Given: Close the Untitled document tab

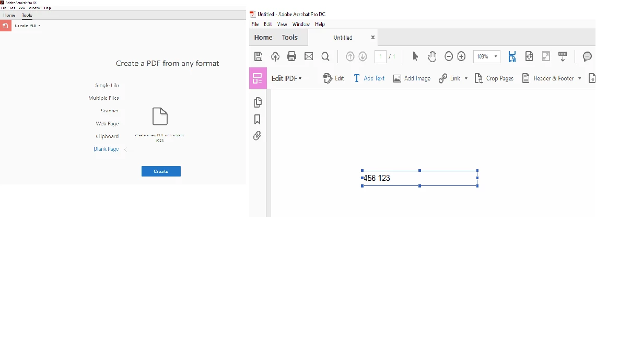Looking at the screenshot, I should coord(373,38).
